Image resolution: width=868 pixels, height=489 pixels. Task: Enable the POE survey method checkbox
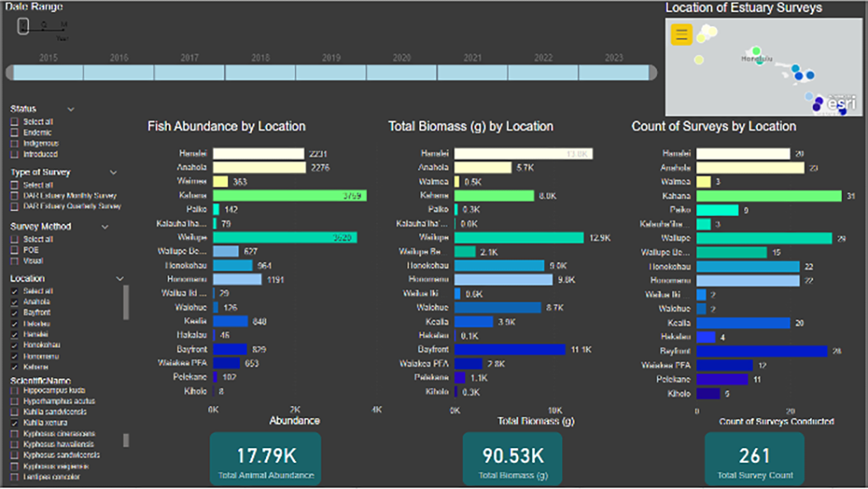pos(14,250)
